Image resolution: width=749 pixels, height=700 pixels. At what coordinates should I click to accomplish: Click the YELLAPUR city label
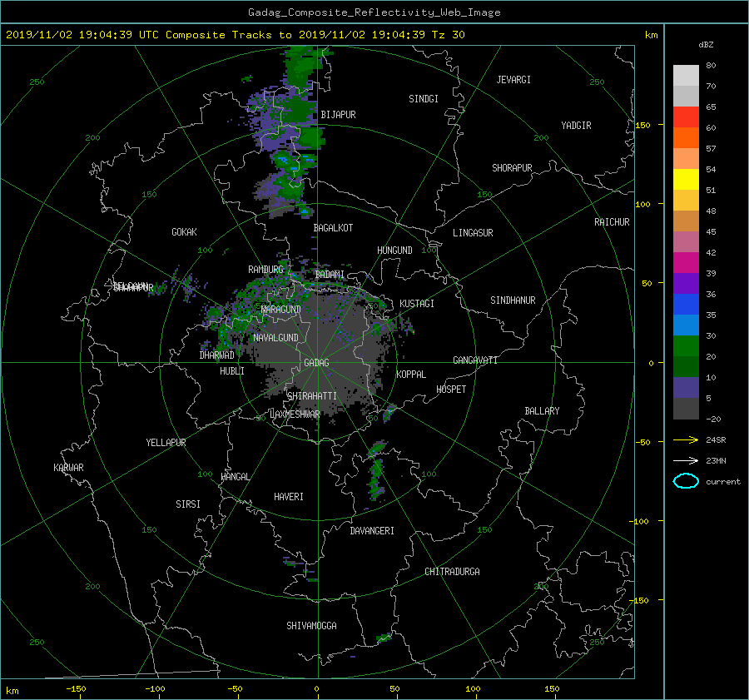(166, 443)
